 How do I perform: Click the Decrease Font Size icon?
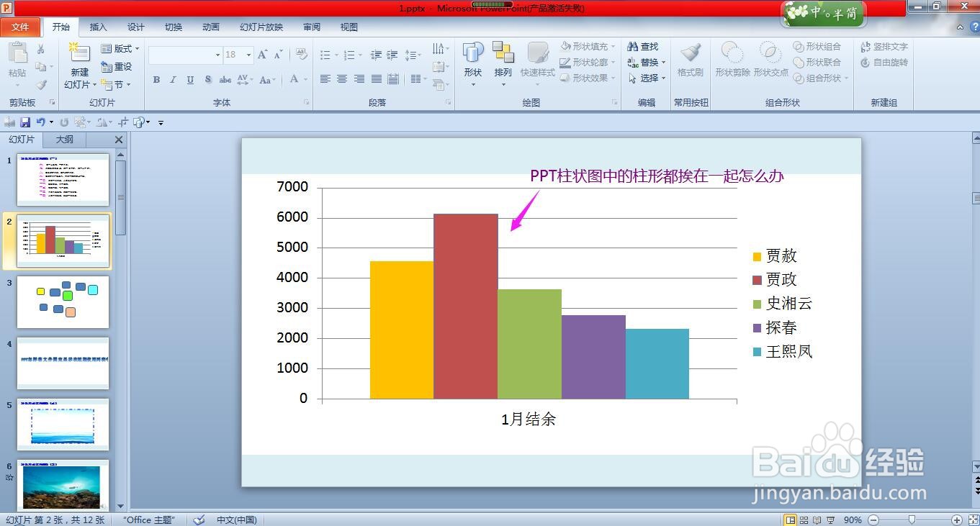coord(277,55)
